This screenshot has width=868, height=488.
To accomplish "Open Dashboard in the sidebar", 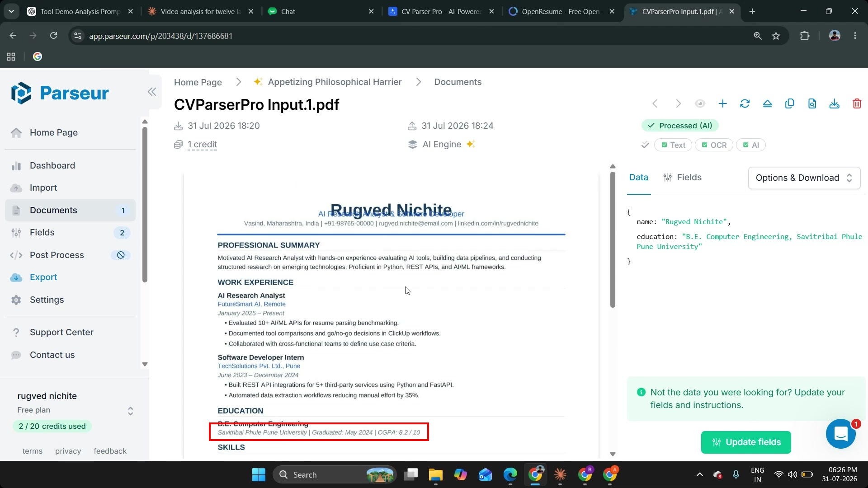I will coord(70,166).
